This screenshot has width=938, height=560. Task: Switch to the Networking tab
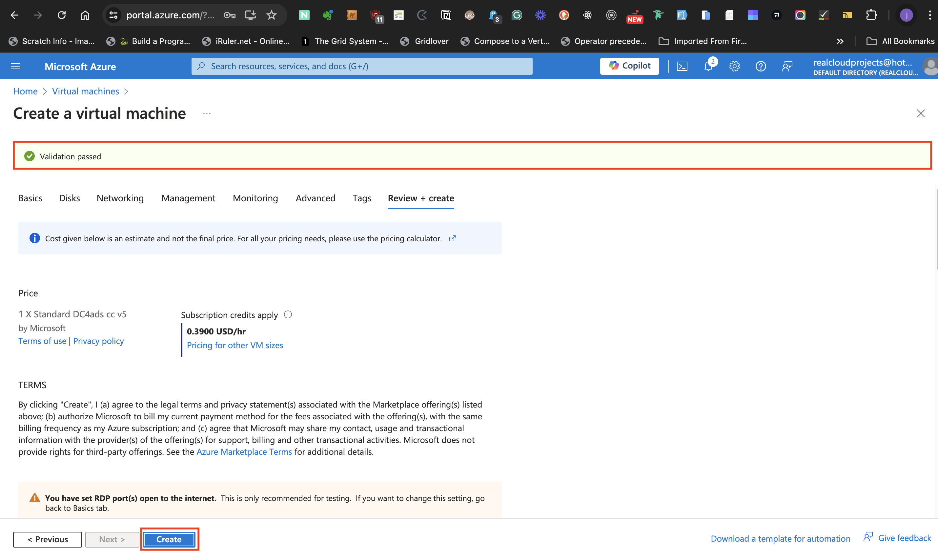coord(120,198)
